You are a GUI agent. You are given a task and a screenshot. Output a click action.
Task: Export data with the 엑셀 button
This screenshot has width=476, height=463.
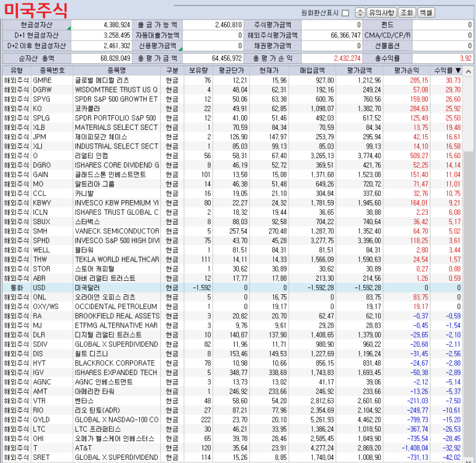click(426, 13)
